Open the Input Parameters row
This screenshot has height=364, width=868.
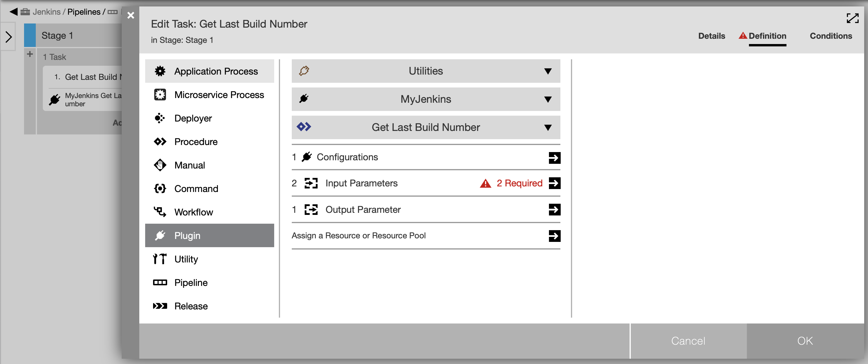(426, 183)
